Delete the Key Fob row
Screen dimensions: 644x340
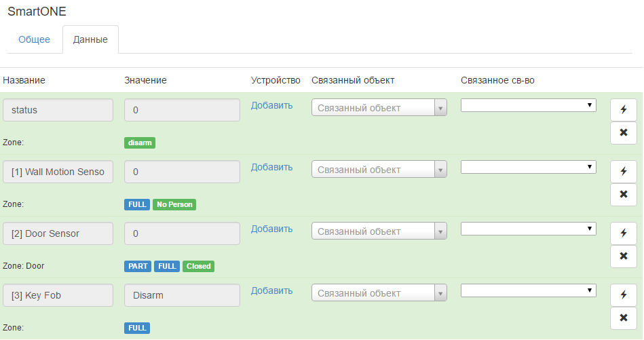pyautogui.click(x=623, y=318)
